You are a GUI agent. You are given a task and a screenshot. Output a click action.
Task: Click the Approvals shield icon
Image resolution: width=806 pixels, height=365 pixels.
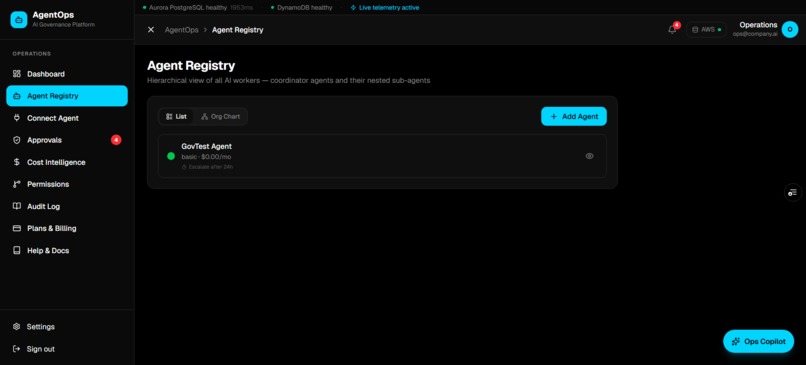pyautogui.click(x=16, y=140)
